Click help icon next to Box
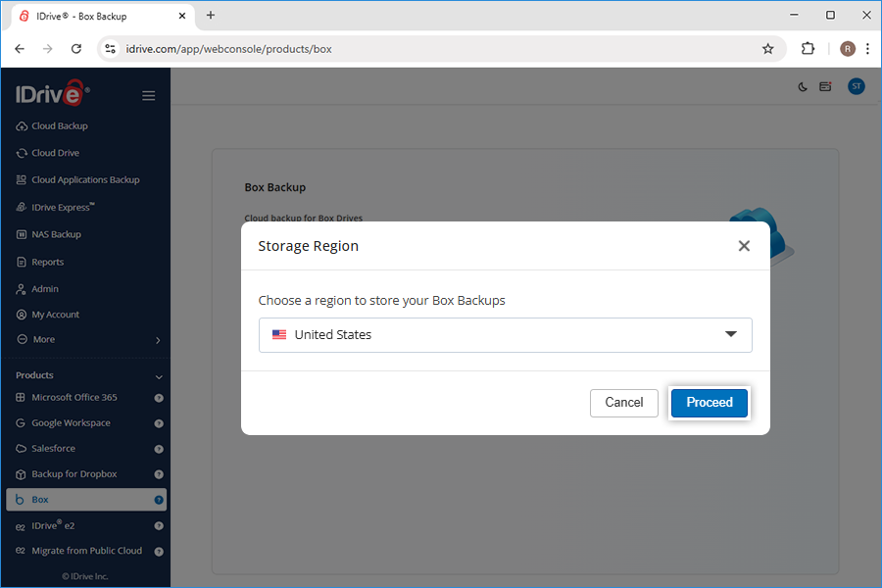Image resolution: width=882 pixels, height=588 pixels. pyautogui.click(x=159, y=500)
